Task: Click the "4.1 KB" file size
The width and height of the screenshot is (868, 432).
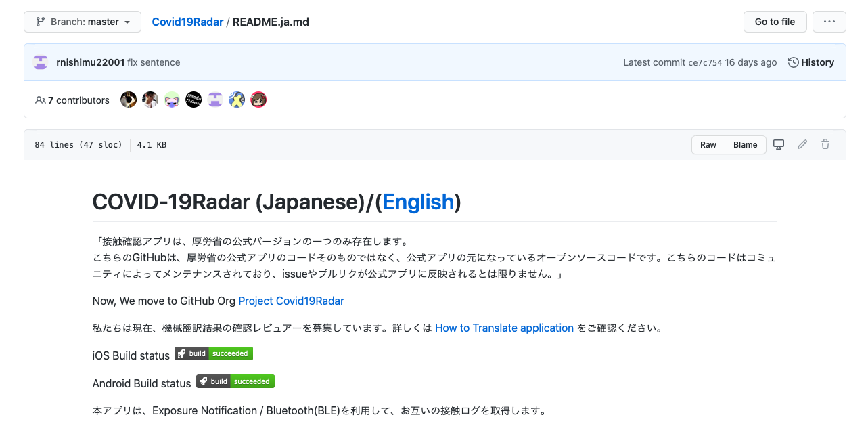Action: pyautogui.click(x=152, y=145)
